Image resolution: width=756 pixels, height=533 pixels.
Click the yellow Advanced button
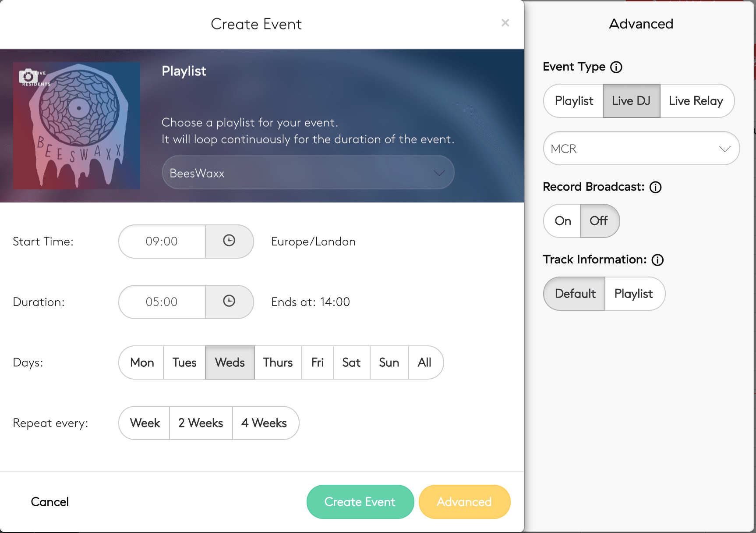pos(464,502)
